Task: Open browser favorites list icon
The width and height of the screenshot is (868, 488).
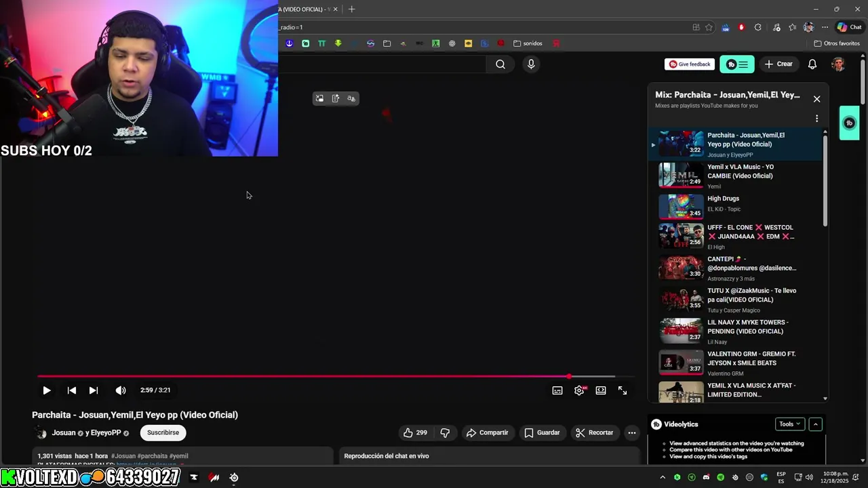Action: (x=792, y=27)
